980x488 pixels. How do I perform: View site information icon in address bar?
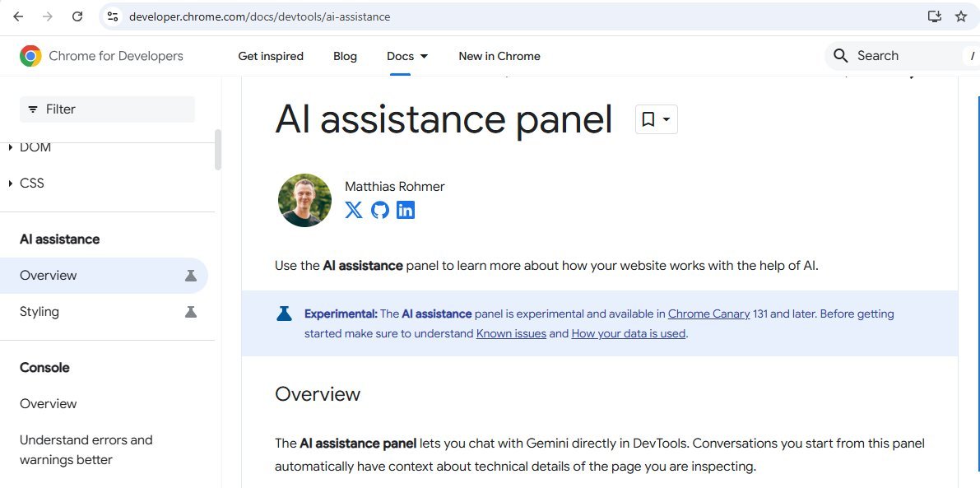114,16
